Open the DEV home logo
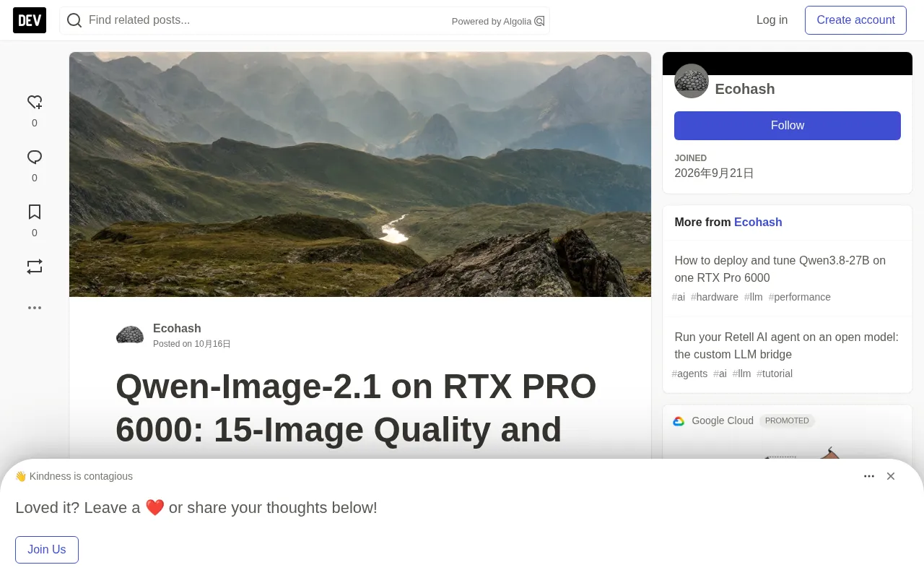 [x=30, y=20]
